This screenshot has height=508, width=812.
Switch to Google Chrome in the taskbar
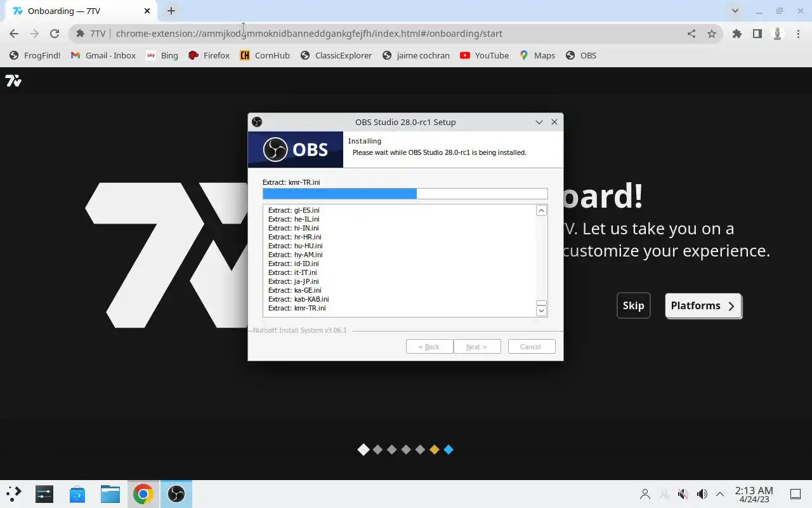tap(143, 493)
